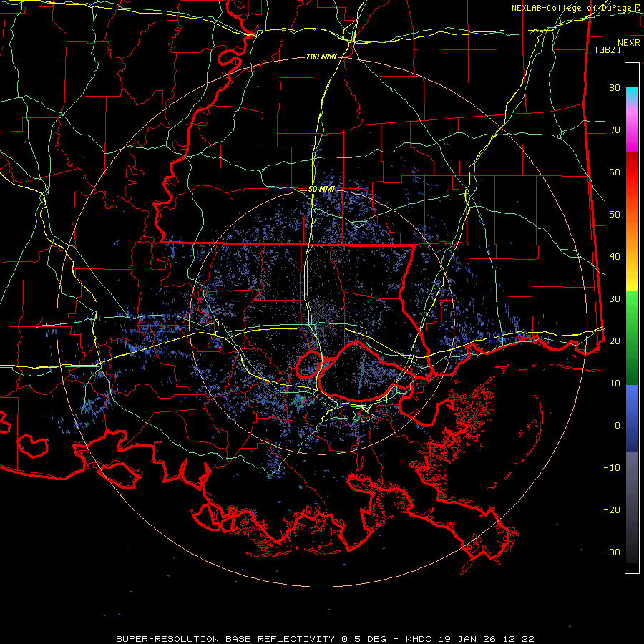Image resolution: width=644 pixels, height=644 pixels.
Task: Click the 60 dBZ scale value
Action: (x=615, y=172)
